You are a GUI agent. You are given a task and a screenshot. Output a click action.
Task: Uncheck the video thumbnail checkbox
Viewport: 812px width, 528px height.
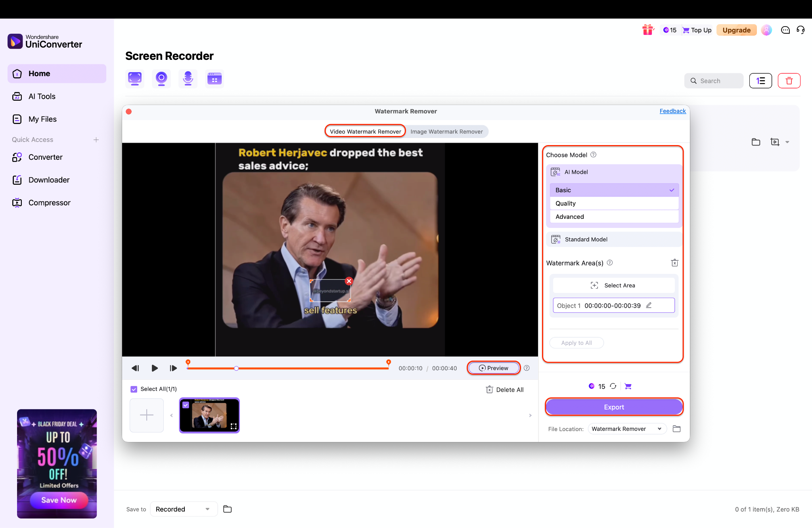pyautogui.click(x=186, y=405)
